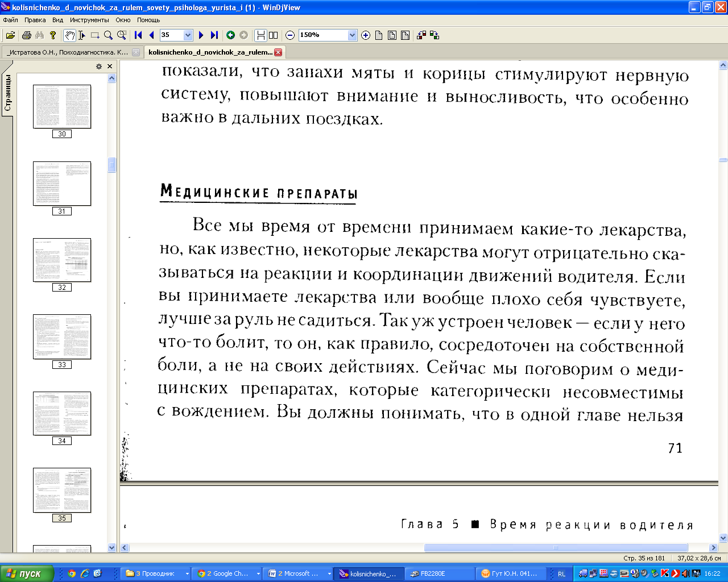This screenshot has width=728, height=582.
Task: Open the 2 Google Chrome taskbar group
Action: (x=227, y=573)
